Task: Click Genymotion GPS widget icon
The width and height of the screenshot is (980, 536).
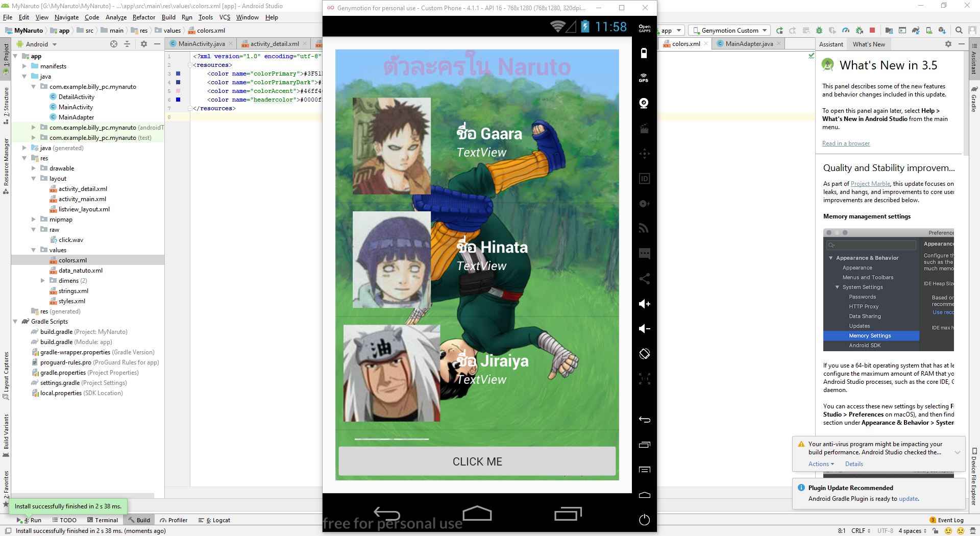Action: [x=644, y=78]
